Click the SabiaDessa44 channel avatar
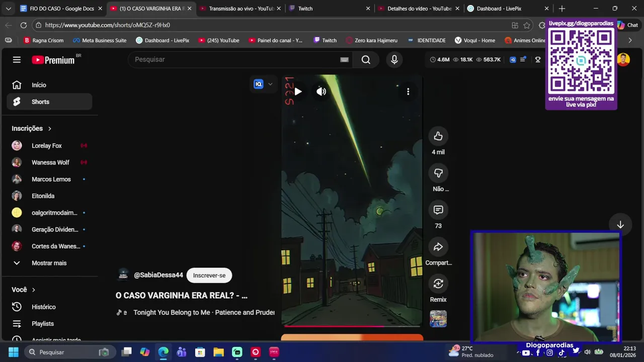644x362 pixels. 123,275
